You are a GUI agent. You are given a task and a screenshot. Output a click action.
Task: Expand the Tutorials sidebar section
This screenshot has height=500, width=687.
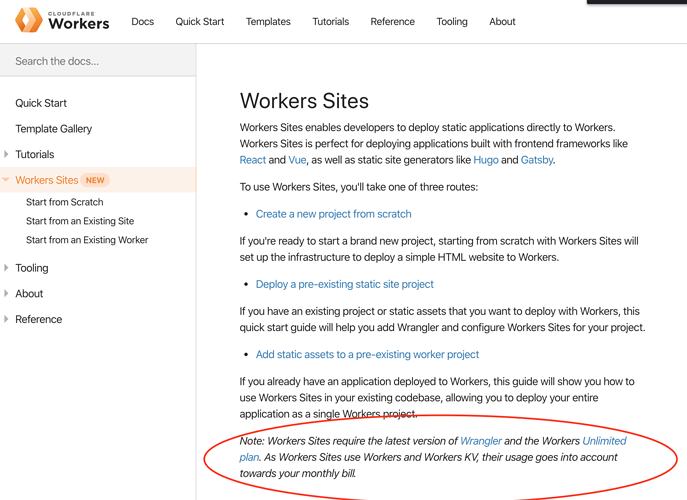click(x=7, y=154)
